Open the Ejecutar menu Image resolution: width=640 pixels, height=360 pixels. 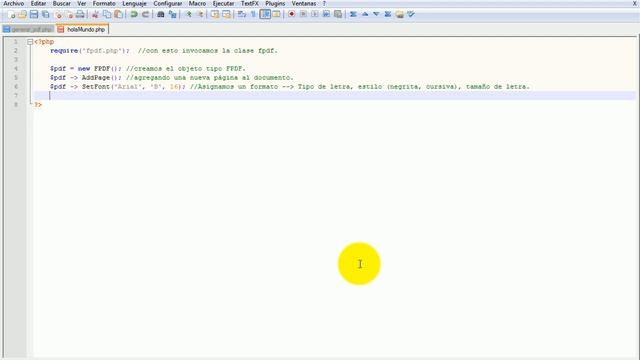pyautogui.click(x=223, y=4)
